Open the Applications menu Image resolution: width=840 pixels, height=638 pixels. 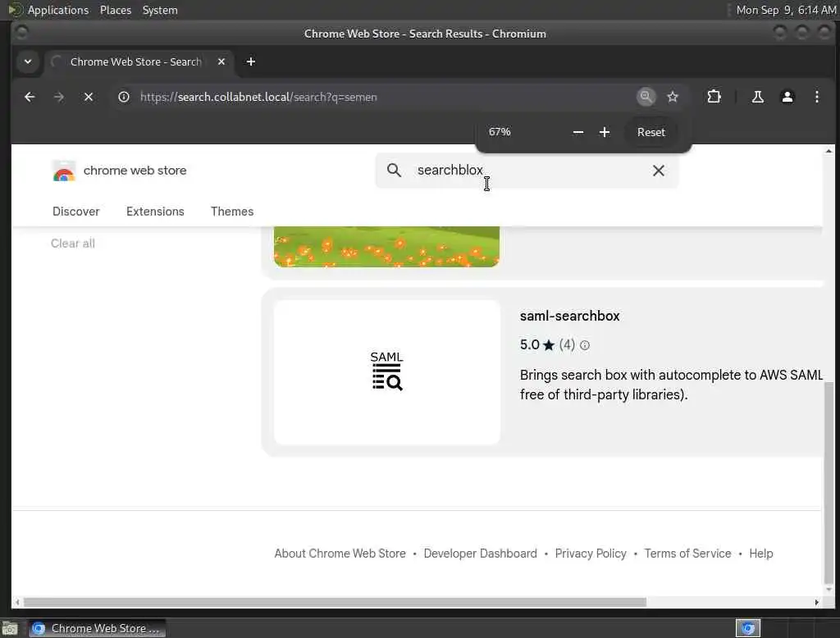coord(58,10)
